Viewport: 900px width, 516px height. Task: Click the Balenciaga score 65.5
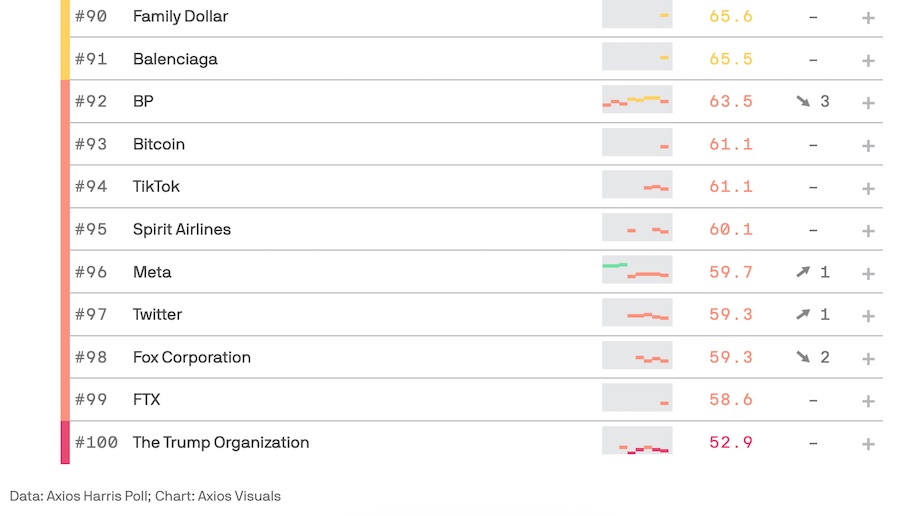pyautogui.click(x=730, y=59)
